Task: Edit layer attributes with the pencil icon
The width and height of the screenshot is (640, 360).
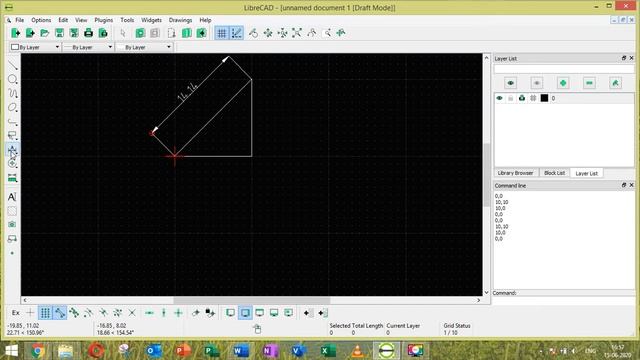Action: (615, 83)
